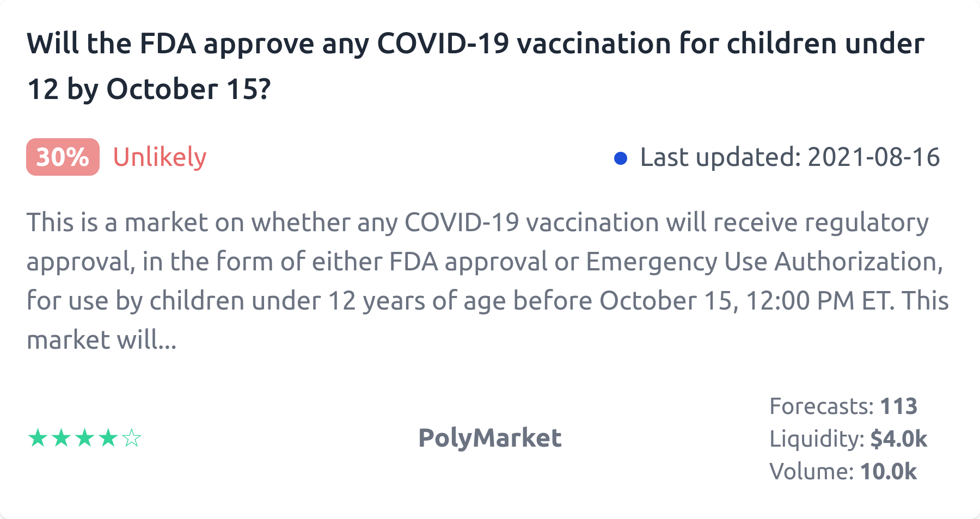980x519 pixels.
Task: Click the empty fifth rating star
Action: [132, 438]
